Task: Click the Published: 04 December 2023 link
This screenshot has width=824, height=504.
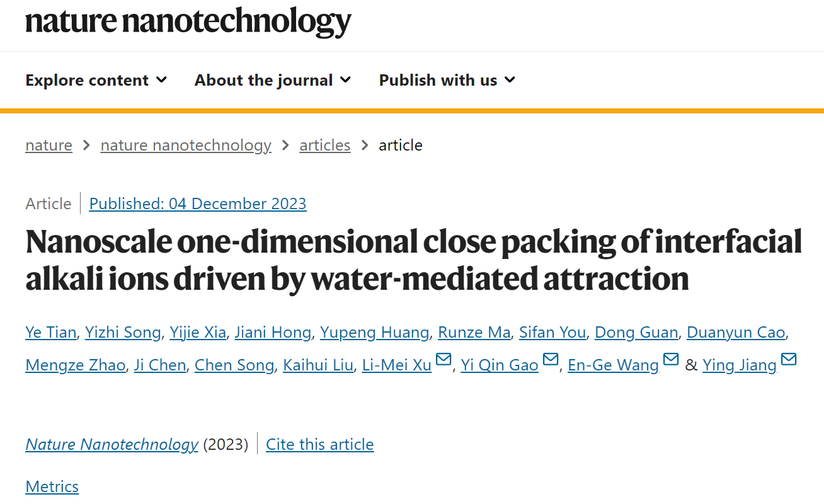Action: click(198, 204)
